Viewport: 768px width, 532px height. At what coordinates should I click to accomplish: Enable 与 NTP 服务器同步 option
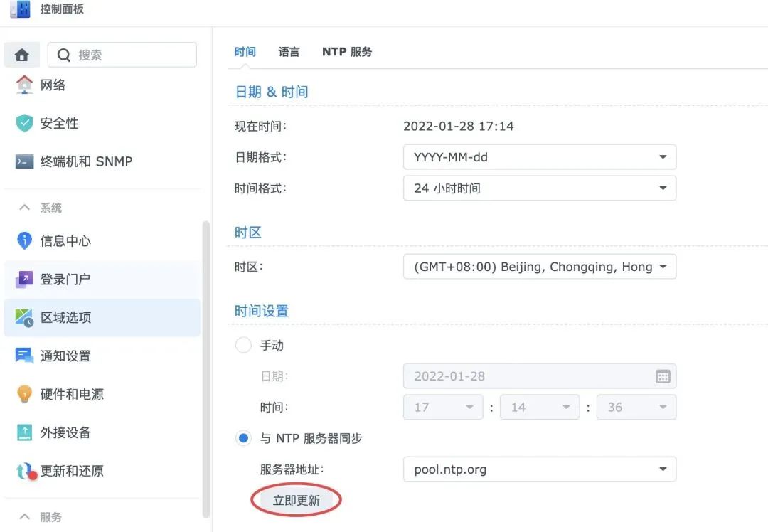click(242, 438)
